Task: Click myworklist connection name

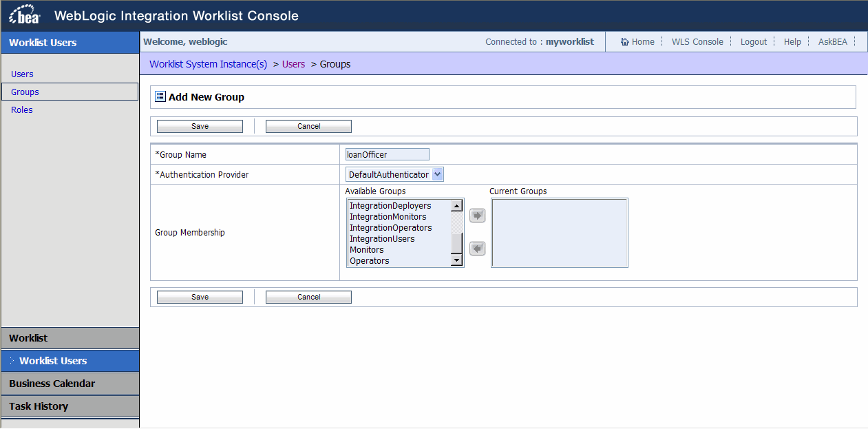Action: 570,42
